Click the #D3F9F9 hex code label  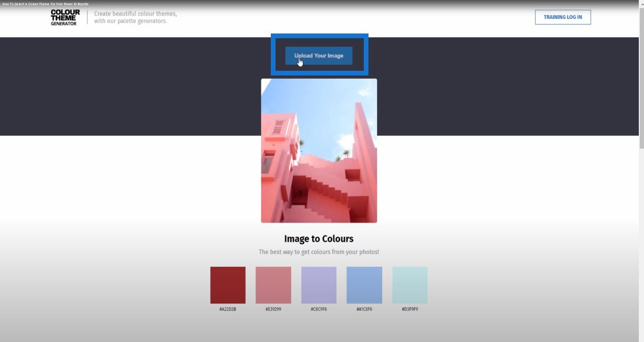(410, 309)
